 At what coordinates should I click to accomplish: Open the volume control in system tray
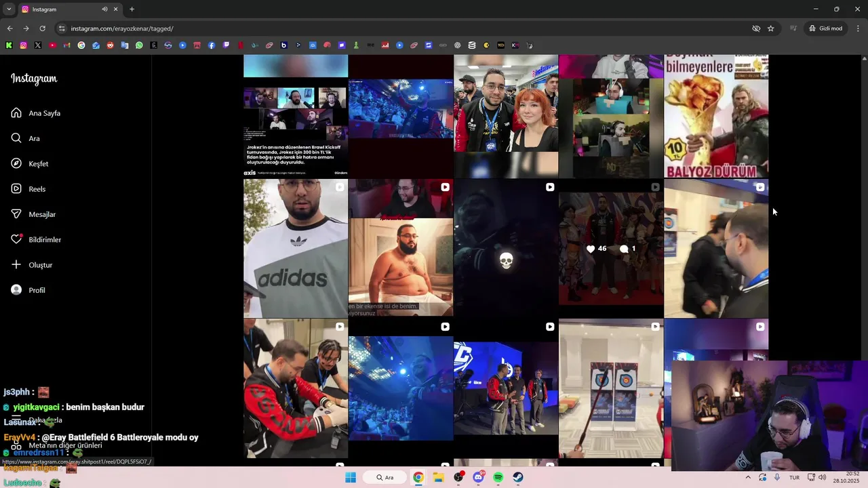tap(823, 477)
